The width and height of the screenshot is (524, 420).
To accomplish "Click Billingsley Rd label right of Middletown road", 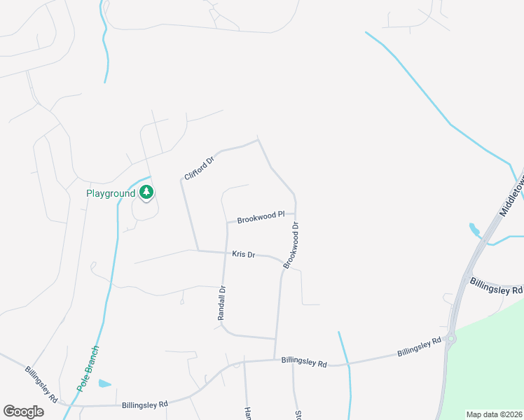I will [496, 286].
